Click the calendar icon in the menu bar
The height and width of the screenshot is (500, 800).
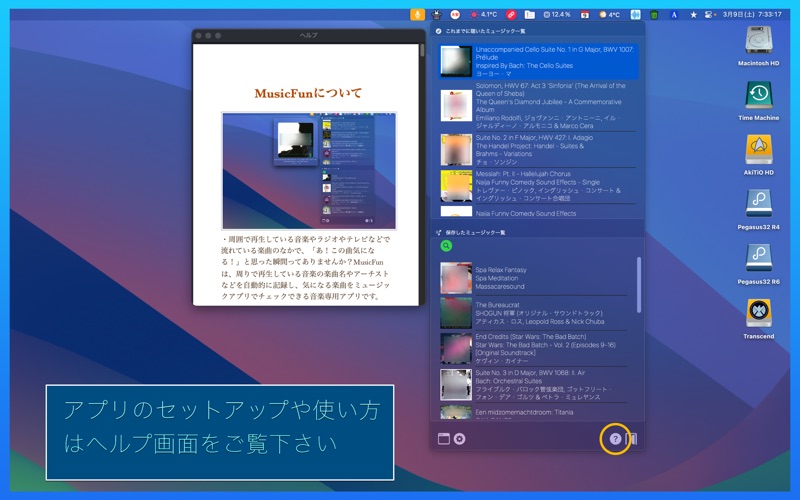click(585, 14)
